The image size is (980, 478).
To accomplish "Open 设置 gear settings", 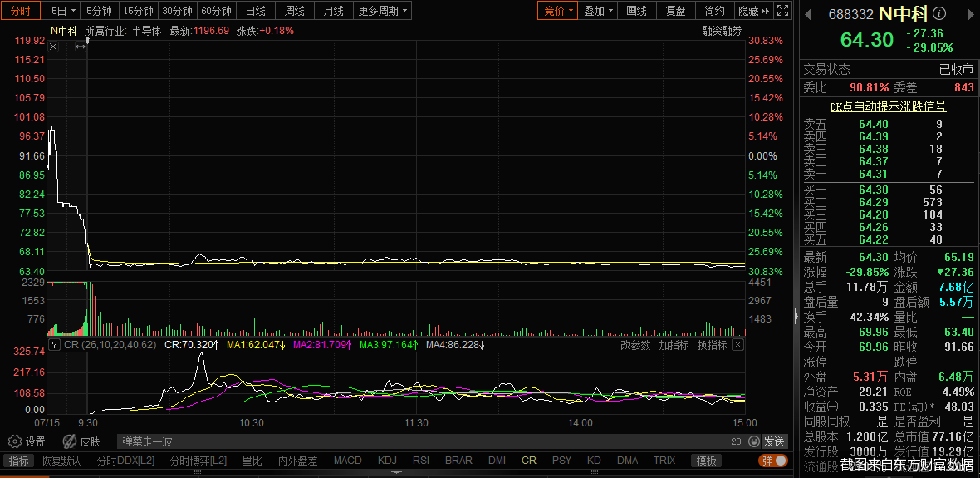I will [27, 441].
